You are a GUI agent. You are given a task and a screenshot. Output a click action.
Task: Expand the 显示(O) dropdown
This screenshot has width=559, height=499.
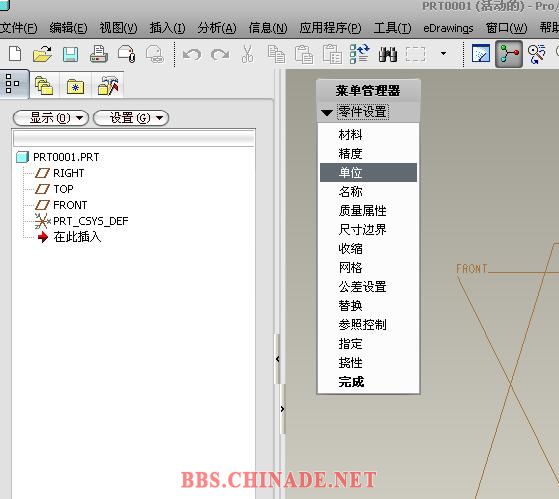51,118
